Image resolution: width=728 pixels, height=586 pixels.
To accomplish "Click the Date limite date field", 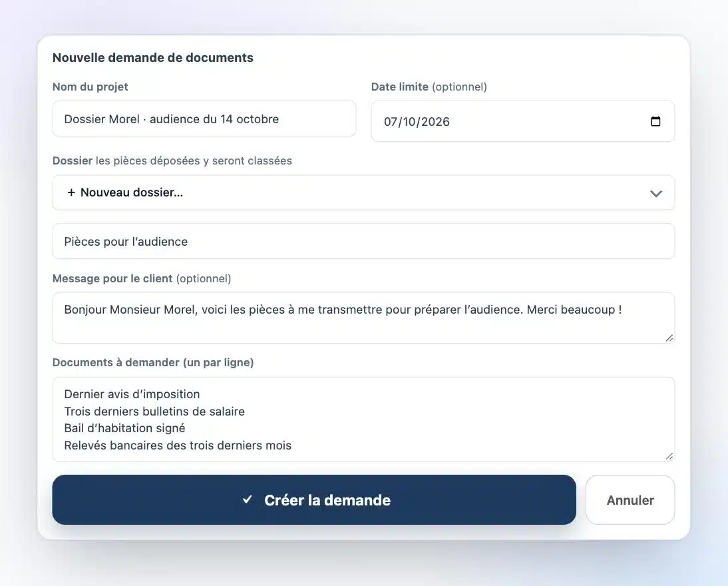I will 523,121.
